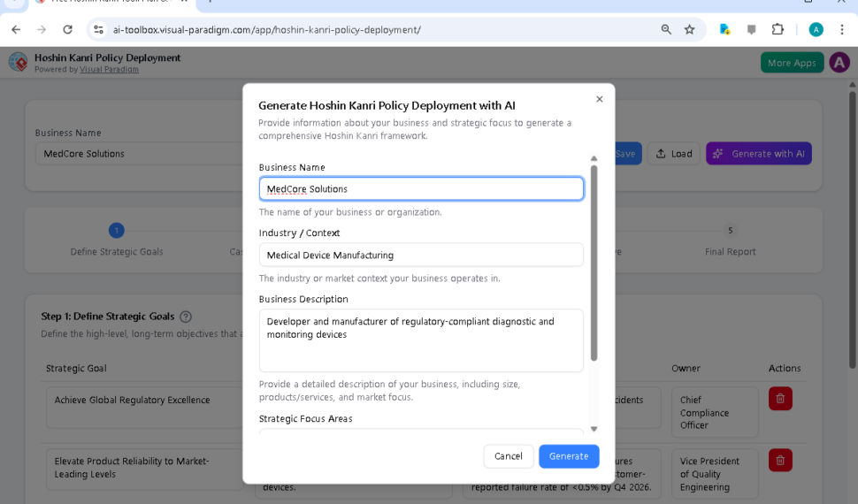The image size is (858, 504).
Task: Click the Business Description text area
Action: click(x=421, y=340)
